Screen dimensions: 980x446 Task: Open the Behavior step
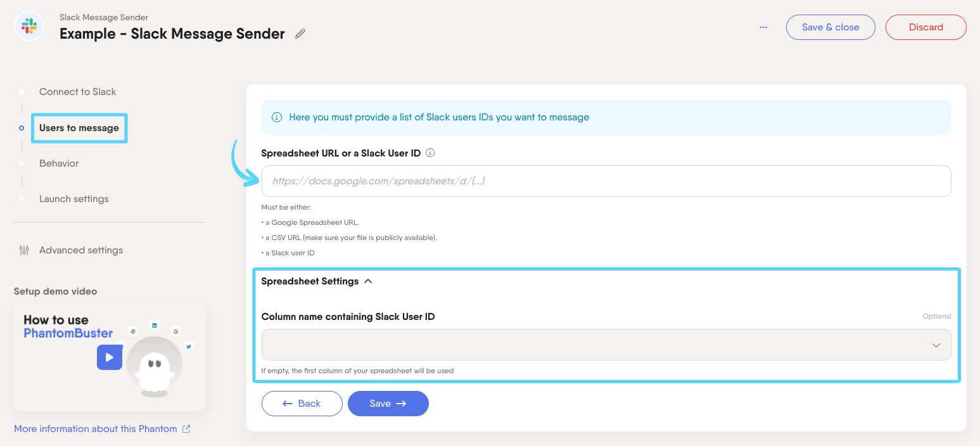[x=59, y=163]
